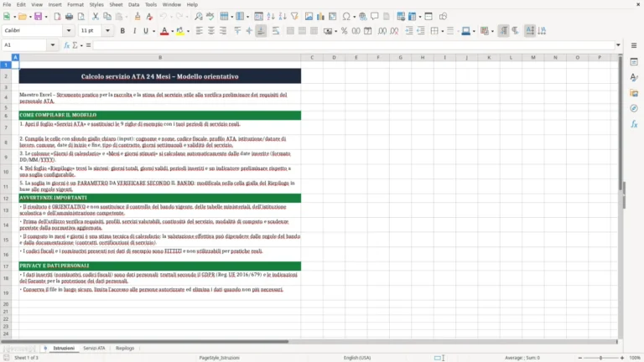Open print preview
Image resolution: width=644 pixels, height=362 pixels.
click(x=80, y=17)
